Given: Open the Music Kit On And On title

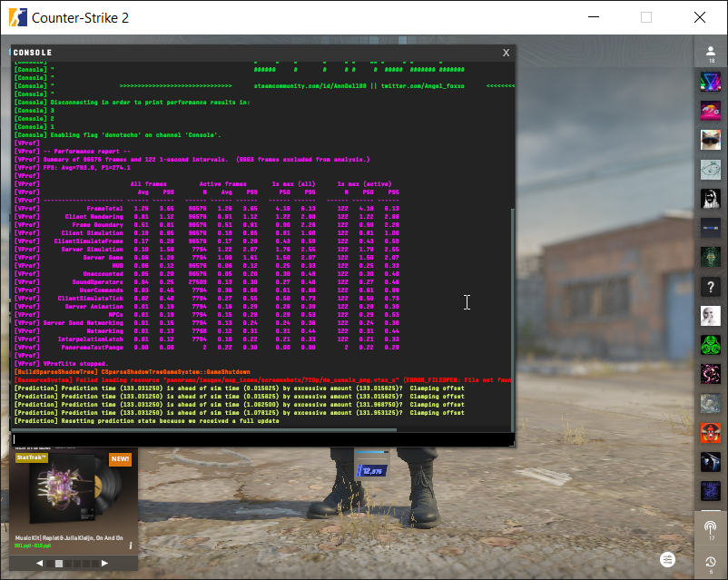Looking at the screenshot, I should pos(69,537).
